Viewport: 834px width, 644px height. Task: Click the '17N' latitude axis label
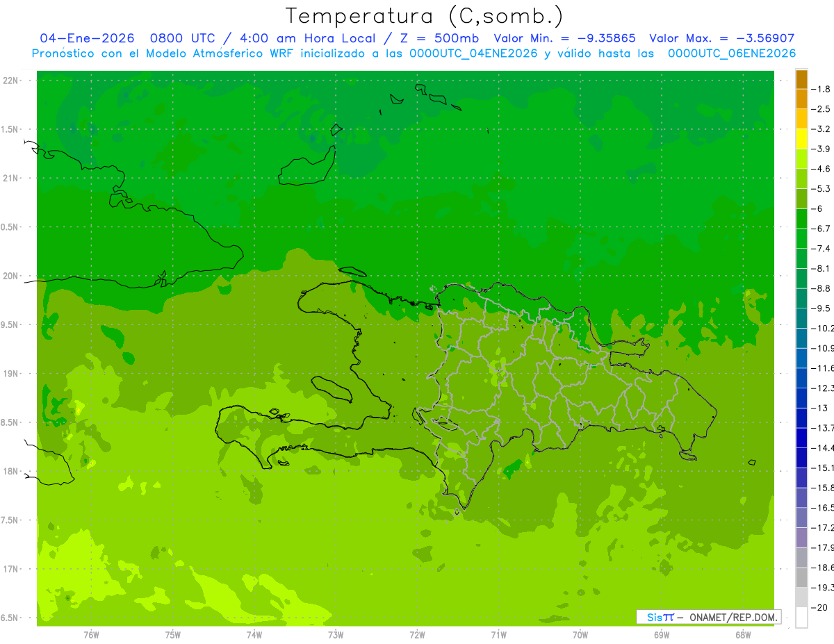point(11,569)
